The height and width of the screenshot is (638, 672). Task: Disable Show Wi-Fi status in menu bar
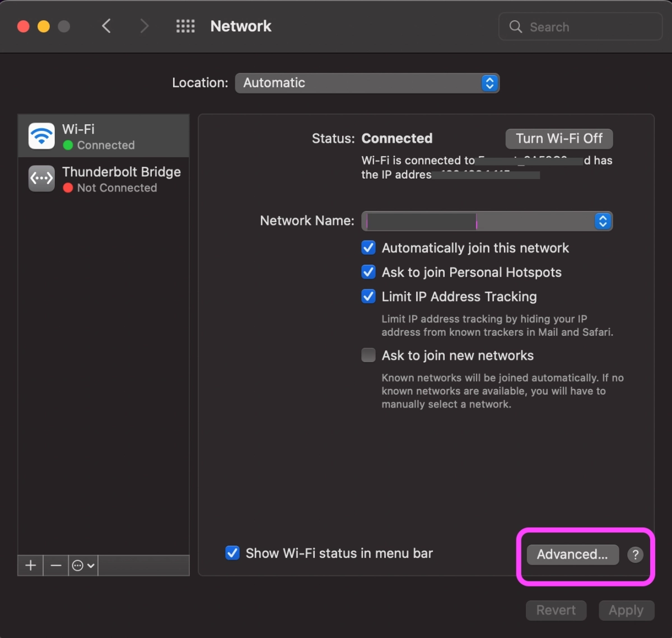pos(232,553)
